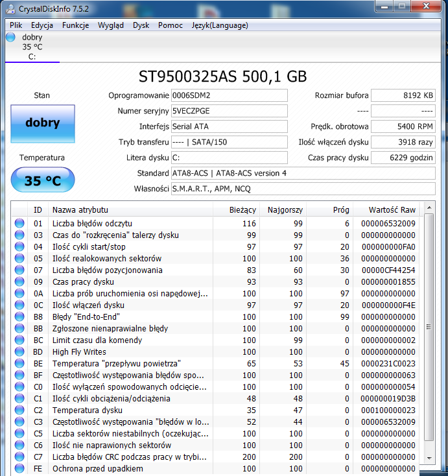Viewport: 448px width, 476px height.
Task: Click status orb for C5 sektorów niestabilnych
Action: 19,434
